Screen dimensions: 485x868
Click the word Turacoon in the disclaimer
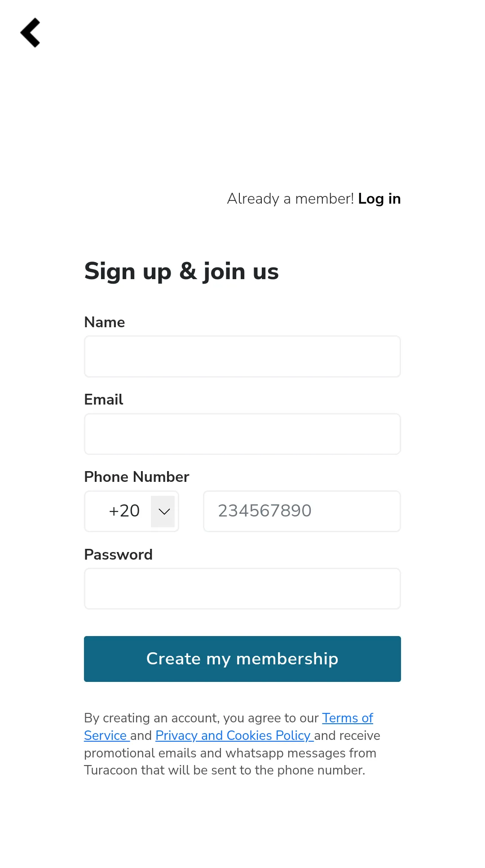pos(110,770)
